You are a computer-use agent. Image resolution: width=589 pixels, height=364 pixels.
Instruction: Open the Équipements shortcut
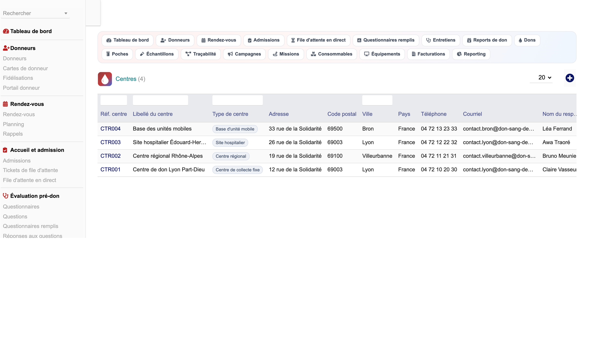pyautogui.click(x=382, y=54)
